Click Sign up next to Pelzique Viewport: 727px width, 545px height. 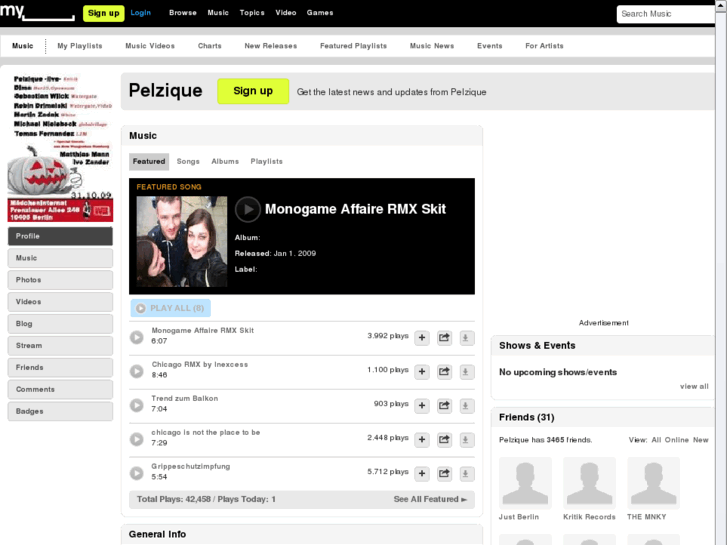pos(253,91)
